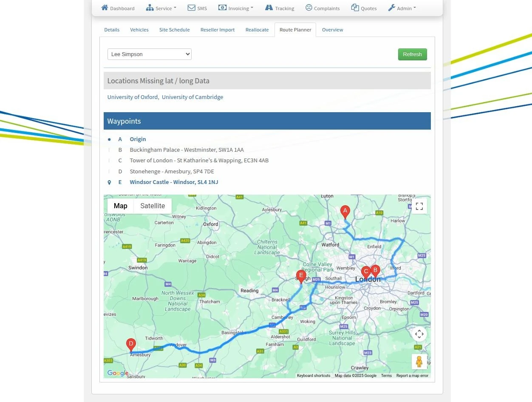Click the Tracking road icon
The height and width of the screenshot is (402, 532).
click(269, 8)
